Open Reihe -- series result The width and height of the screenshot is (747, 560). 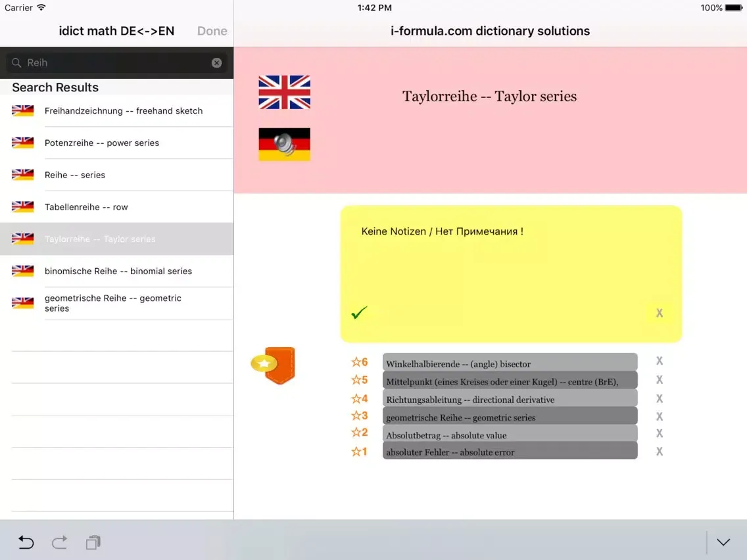click(117, 175)
